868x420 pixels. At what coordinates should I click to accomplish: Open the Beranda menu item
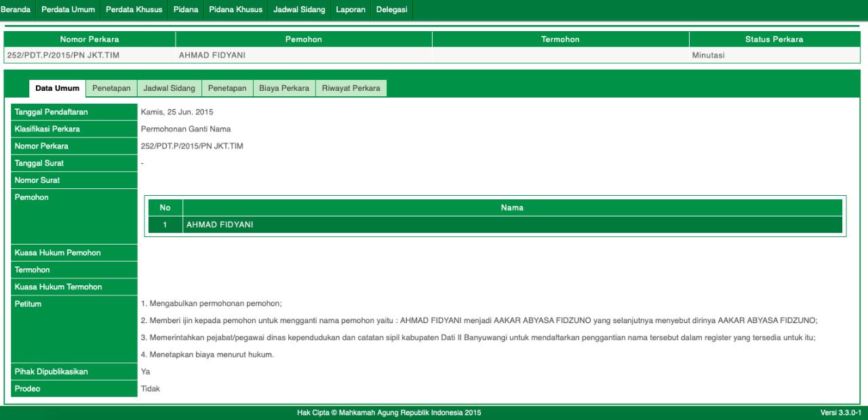point(16,9)
